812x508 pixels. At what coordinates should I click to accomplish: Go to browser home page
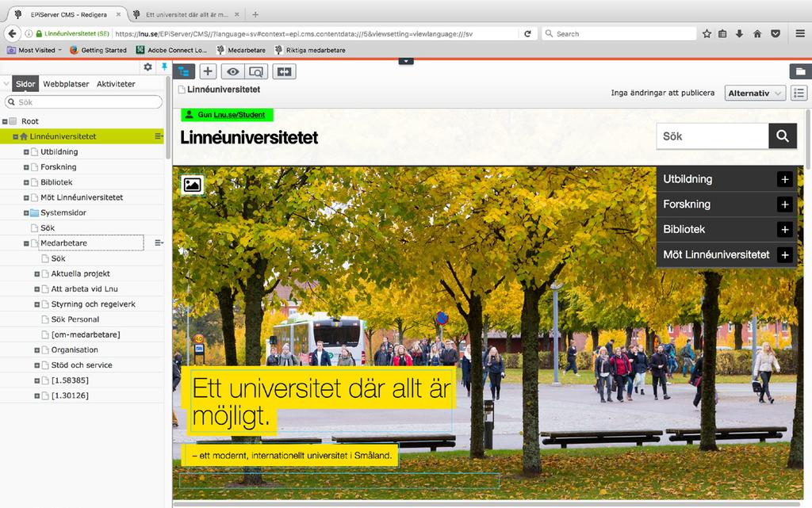[x=757, y=33]
